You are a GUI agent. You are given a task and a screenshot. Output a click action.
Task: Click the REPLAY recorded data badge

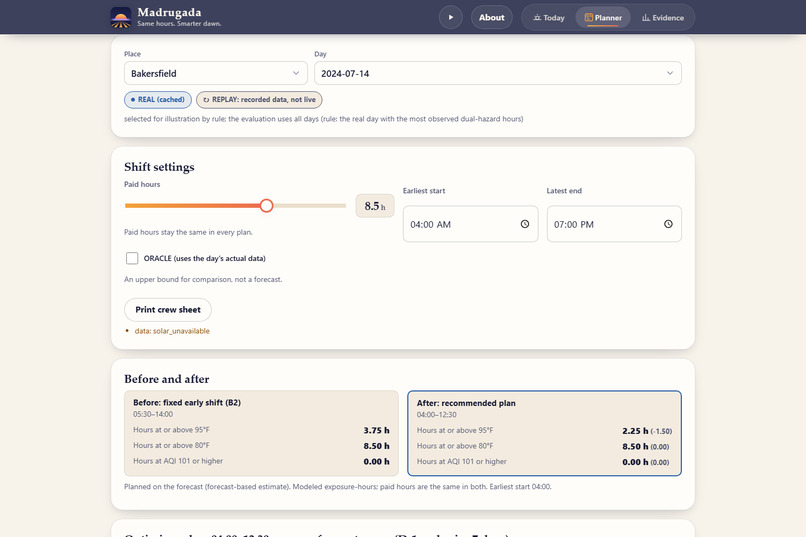point(259,100)
